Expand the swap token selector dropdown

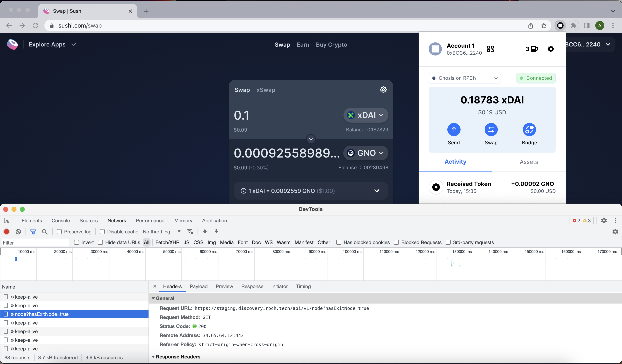[x=365, y=115]
